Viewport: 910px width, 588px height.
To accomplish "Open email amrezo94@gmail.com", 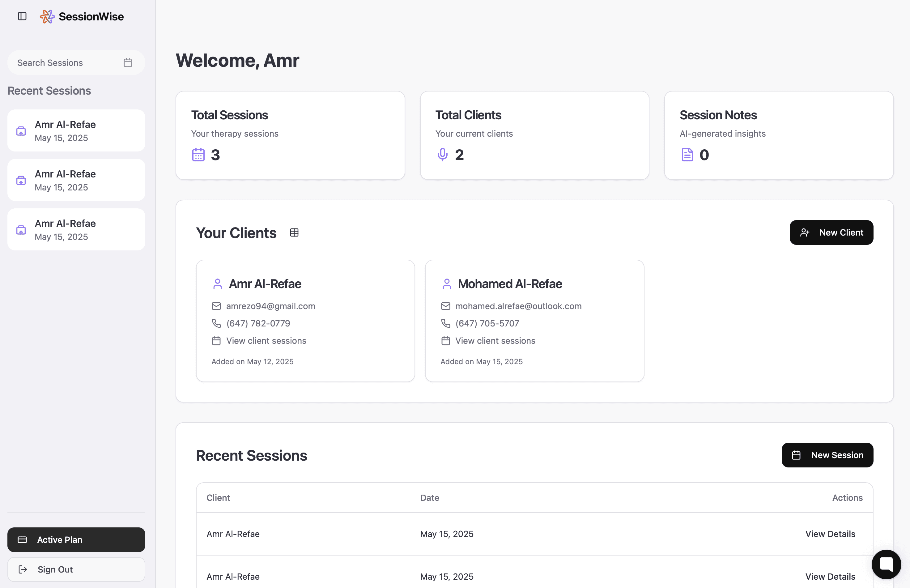I will [x=271, y=306].
